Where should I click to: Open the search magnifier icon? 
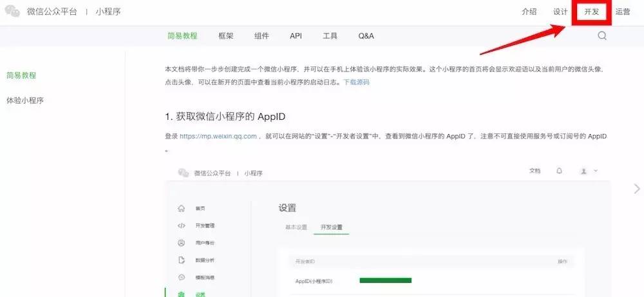click(x=602, y=36)
